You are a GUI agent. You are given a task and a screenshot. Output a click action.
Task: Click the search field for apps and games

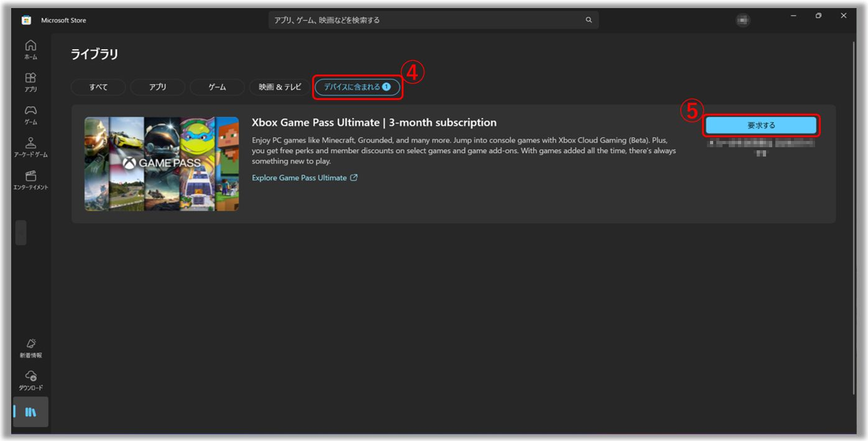click(433, 20)
